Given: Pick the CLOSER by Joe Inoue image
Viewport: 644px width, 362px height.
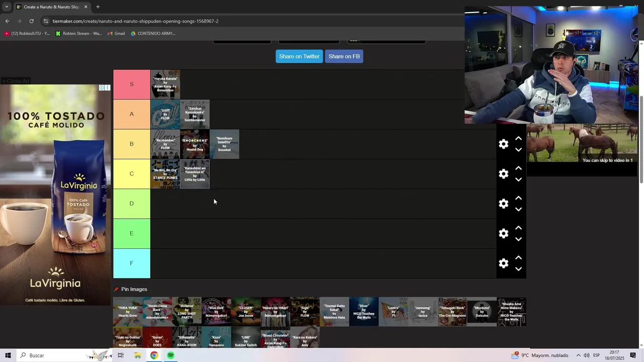Looking at the screenshot, I should 246,312.
